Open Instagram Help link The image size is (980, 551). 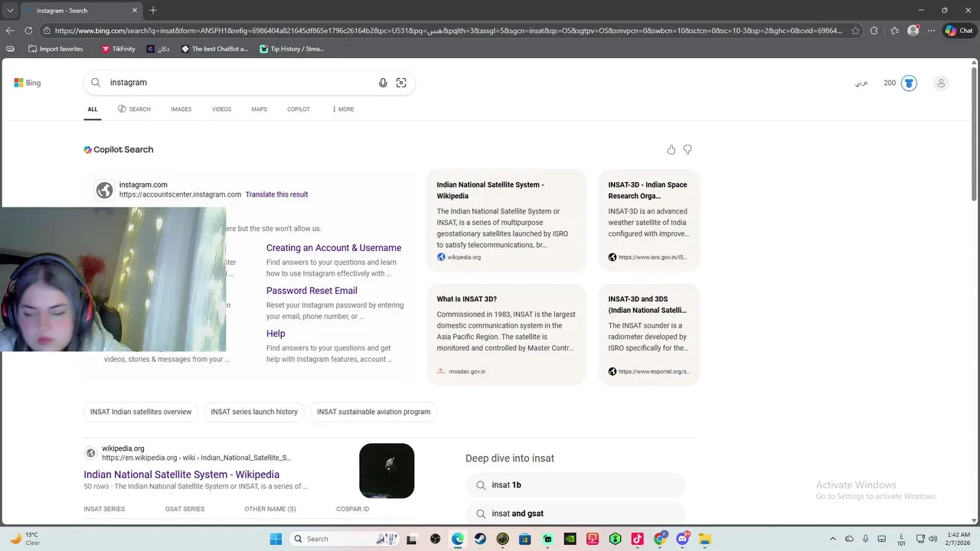pos(276,334)
